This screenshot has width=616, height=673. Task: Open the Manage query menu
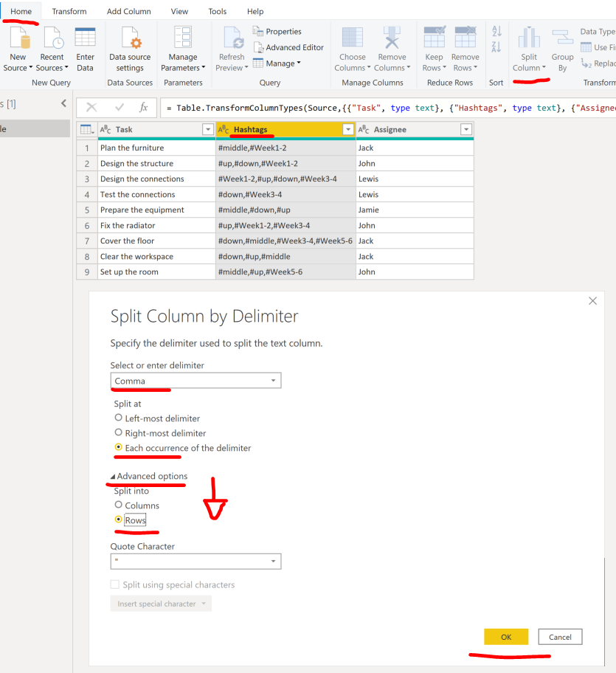coord(277,63)
